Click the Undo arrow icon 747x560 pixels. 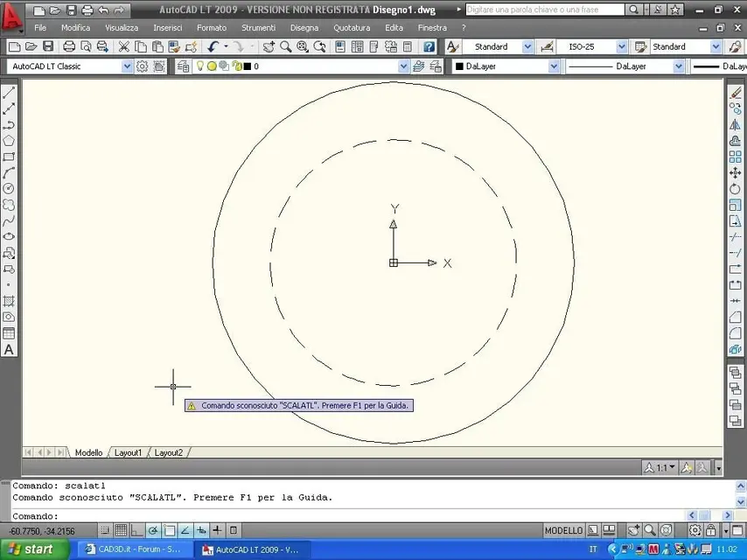(213, 46)
